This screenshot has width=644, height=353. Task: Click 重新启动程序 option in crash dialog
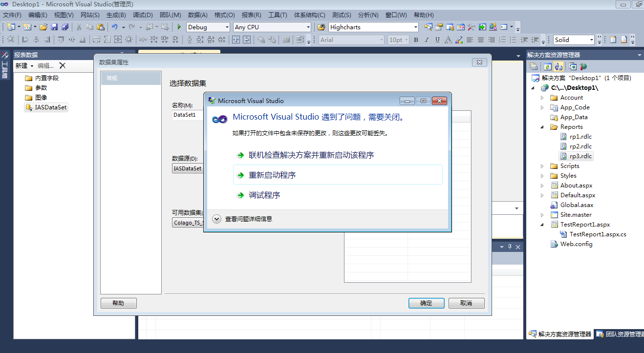coord(272,175)
